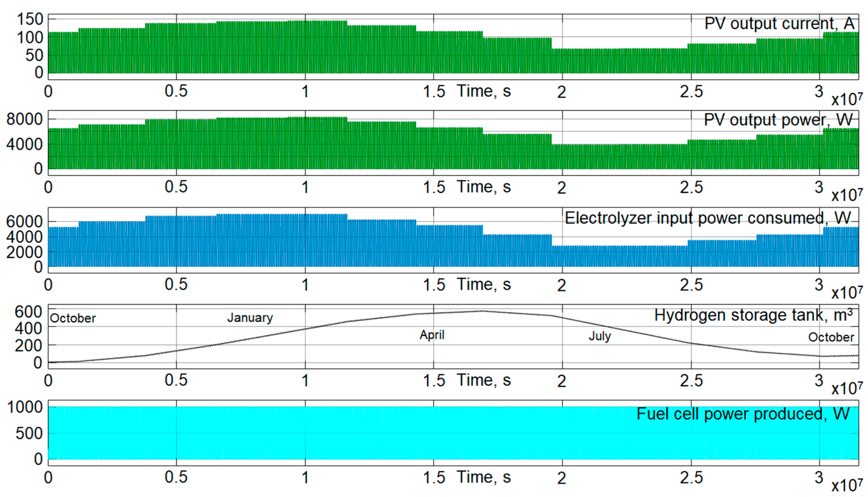
Task: Click 'Time, s' label under PV current plot
Action: point(484,91)
